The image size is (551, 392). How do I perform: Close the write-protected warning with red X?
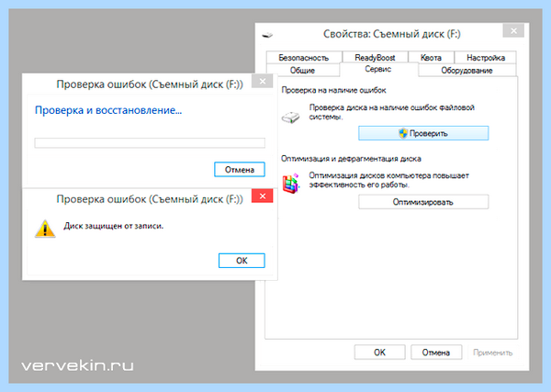click(262, 196)
